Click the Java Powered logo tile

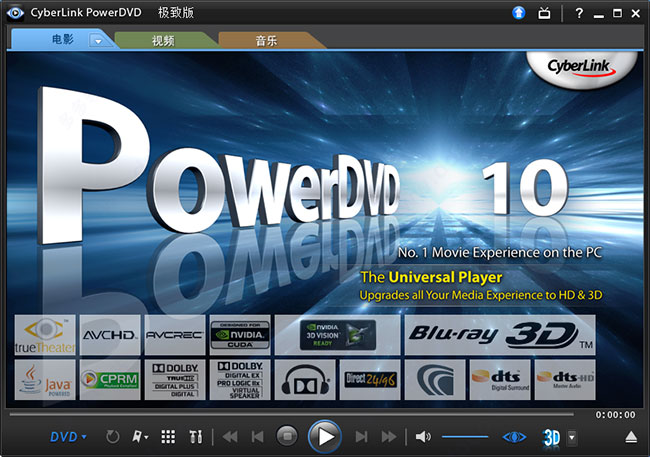pyautogui.click(x=45, y=380)
